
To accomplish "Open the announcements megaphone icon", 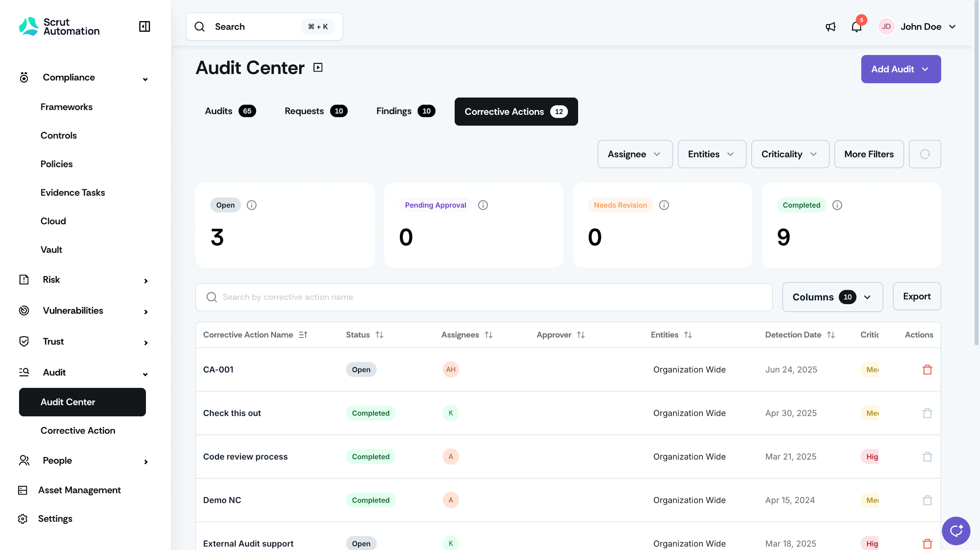I will 830,27.
